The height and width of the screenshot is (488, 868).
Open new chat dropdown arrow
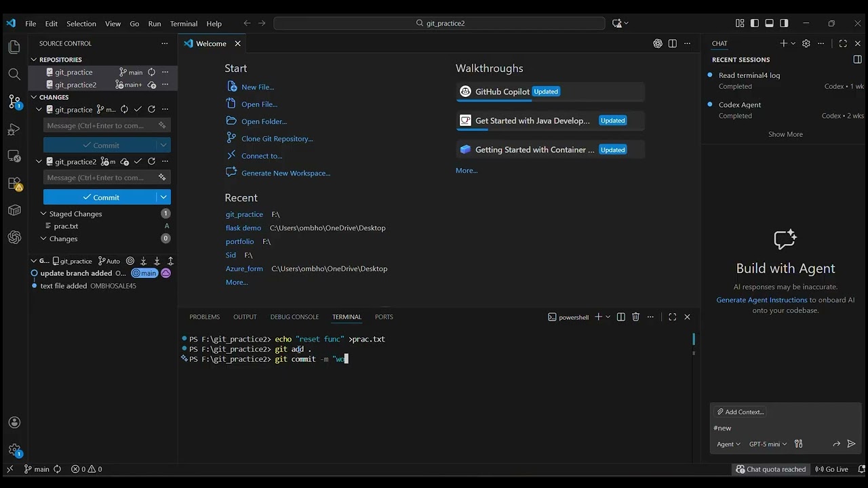793,43
